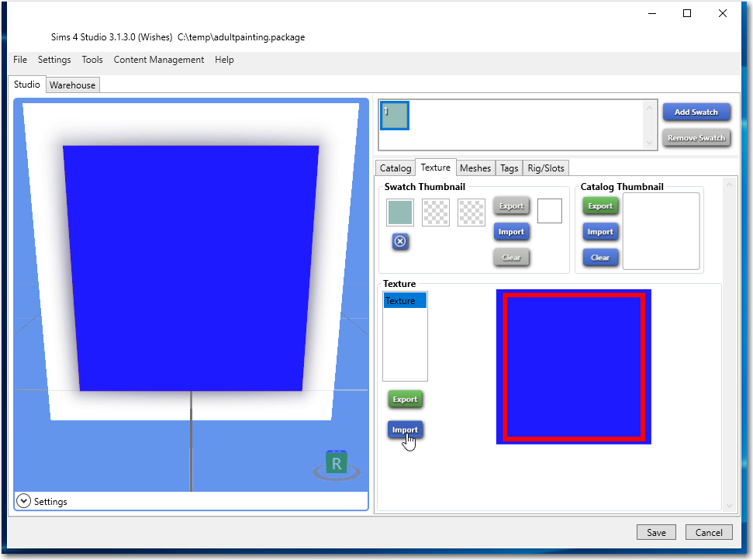Maximize the Sims 4 Studio window
753x560 pixels.
click(687, 13)
